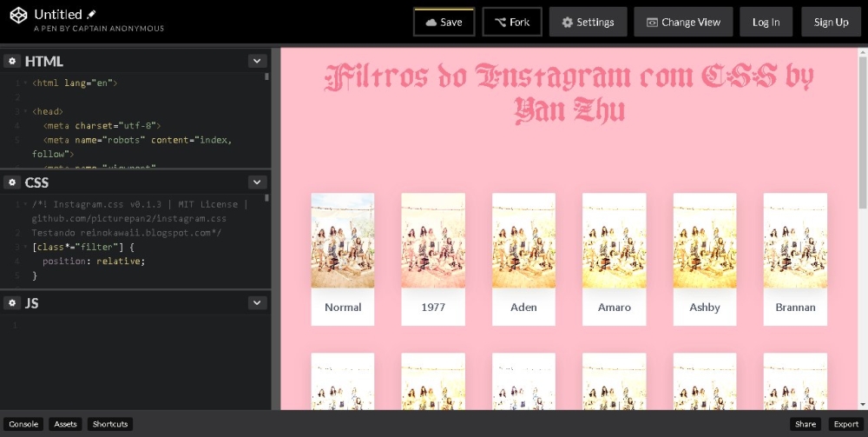The image size is (868, 437).
Task: Expand the HTML panel dropdown chevron
Action: pyautogui.click(x=257, y=61)
